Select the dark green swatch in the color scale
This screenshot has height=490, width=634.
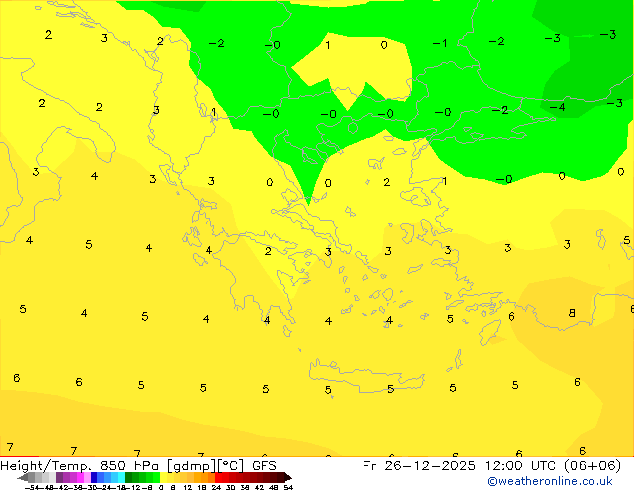(x=129, y=477)
